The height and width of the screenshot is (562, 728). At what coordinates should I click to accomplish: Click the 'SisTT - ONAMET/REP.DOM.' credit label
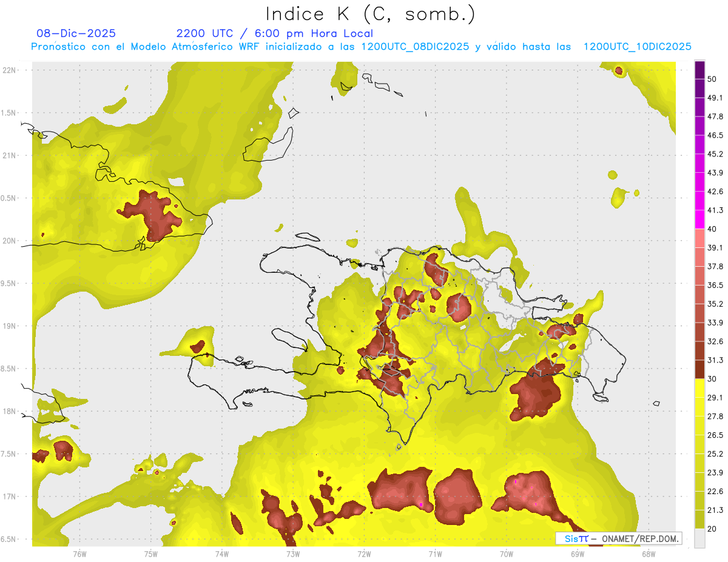619,538
